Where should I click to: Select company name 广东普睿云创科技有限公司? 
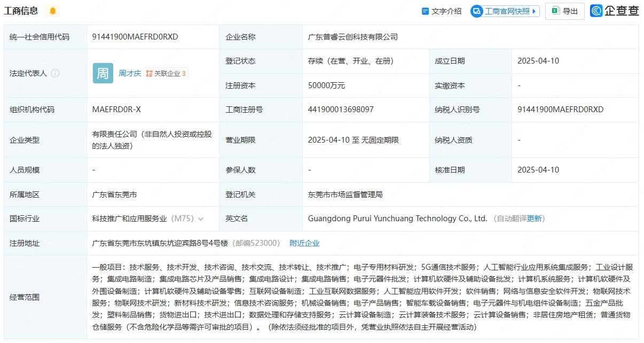click(353, 37)
